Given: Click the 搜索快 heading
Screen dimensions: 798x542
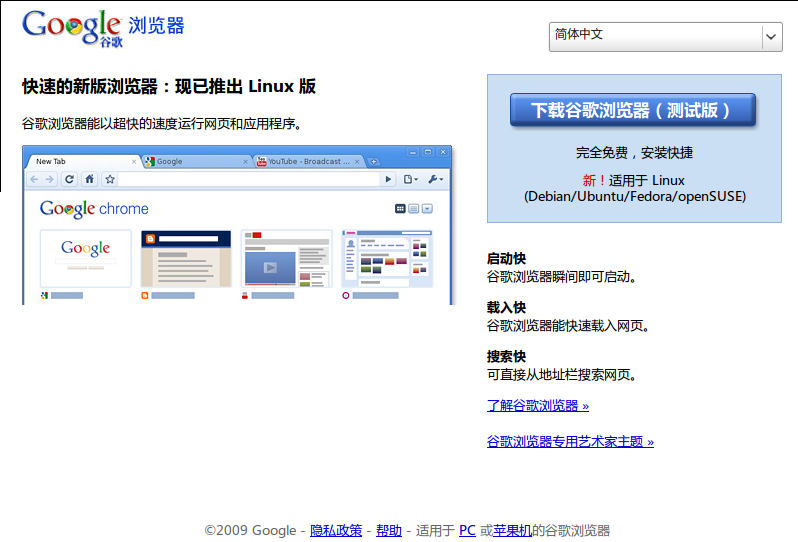Looking at the screenshot, I should [x=506, y=356].
